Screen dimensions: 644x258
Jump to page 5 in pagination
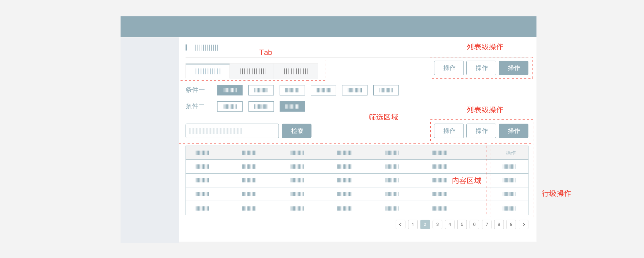click(x=462, y=225)
